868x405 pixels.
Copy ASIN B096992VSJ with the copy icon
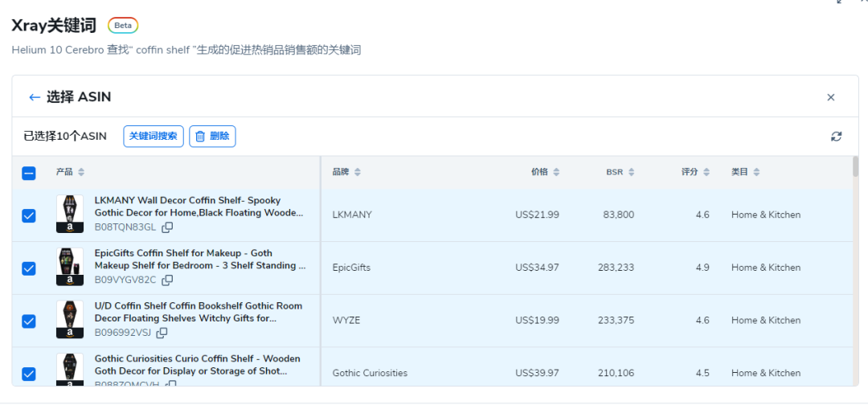162,333
